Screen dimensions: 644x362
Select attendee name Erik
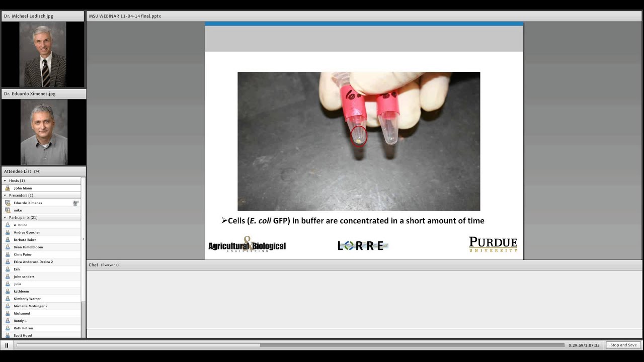pyautogui.click(x=17, y=269)
